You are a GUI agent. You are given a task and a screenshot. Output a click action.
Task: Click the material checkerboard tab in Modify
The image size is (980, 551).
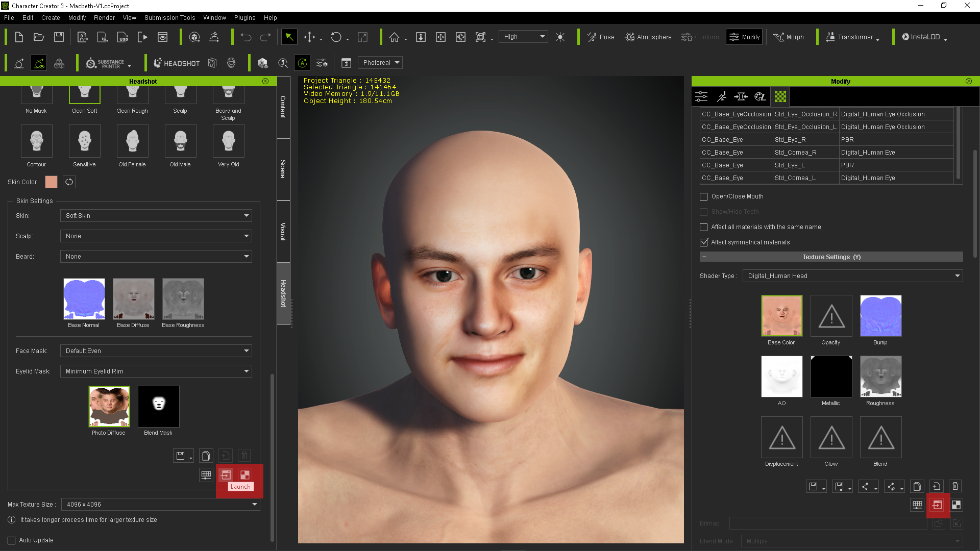[780, 96]
